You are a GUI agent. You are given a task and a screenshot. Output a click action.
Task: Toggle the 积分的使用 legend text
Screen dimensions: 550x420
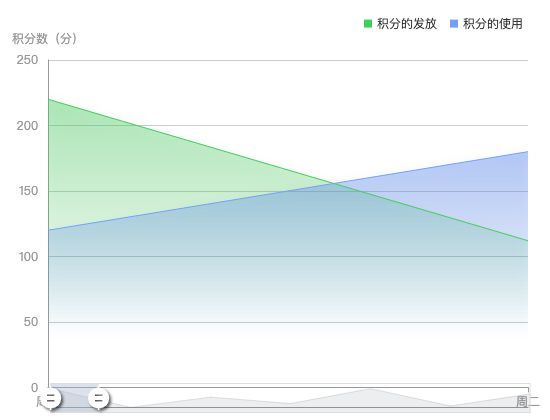(493, 24)
